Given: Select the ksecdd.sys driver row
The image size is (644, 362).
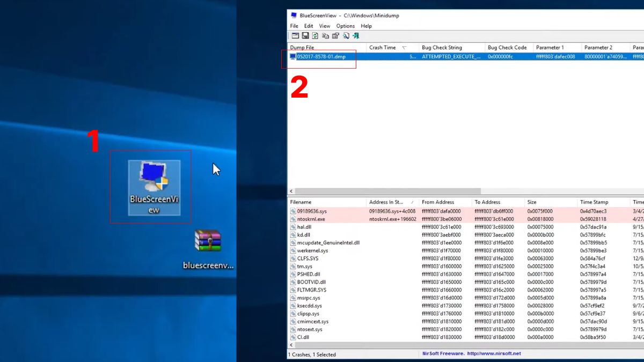Looking at the screenshot, I should (466, 306).
